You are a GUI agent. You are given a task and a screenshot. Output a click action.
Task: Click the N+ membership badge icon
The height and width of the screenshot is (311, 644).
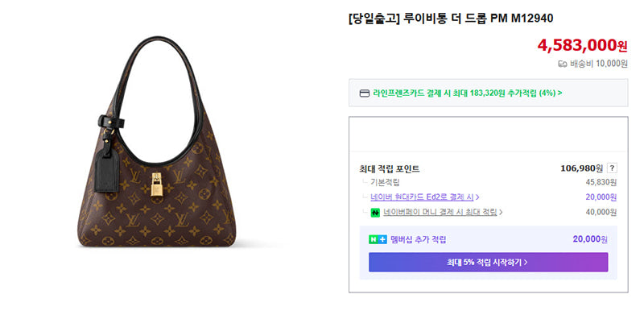pos(378,239)
